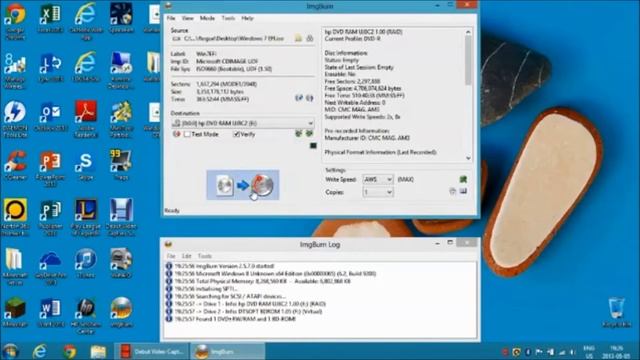640x360 pixels.
Task: Open the Tools menu in ImgBurn
Action: click(228, 18)
